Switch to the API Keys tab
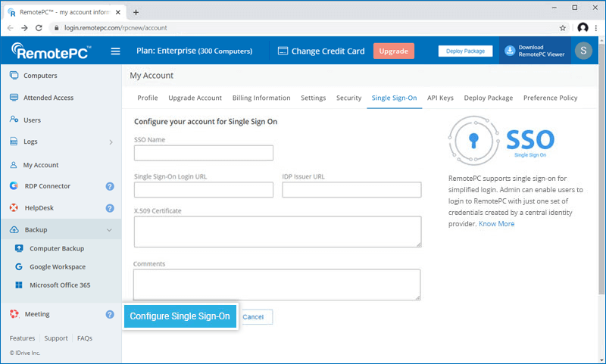The height and width of the screenshot is (364, 606). tap(440, 98)
